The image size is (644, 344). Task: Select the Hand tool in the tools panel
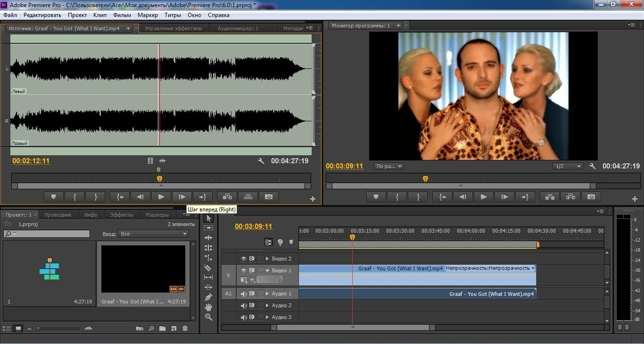(208, 307)
